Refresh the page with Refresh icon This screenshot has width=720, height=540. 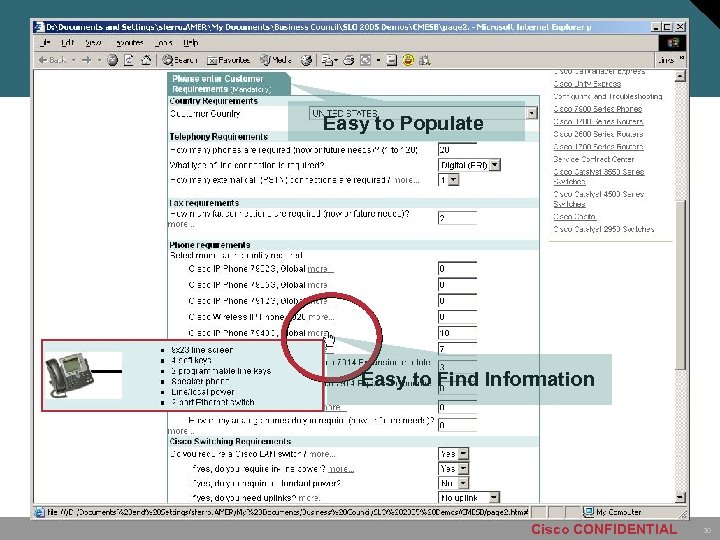click(129, 60)
